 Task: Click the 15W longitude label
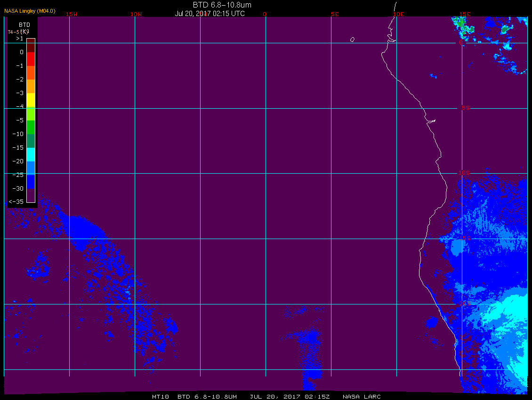click(x=72, y=14)
